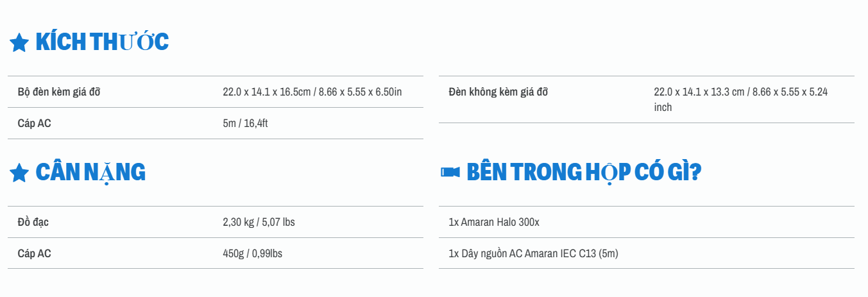Click the '450g / 0,99lbs' weight value
This screenshot has width=868, height=297.
(252, 253)
